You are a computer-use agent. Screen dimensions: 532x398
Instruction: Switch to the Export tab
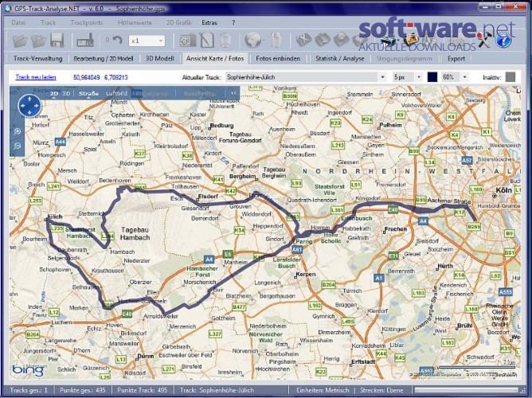[x=456, y=59]
